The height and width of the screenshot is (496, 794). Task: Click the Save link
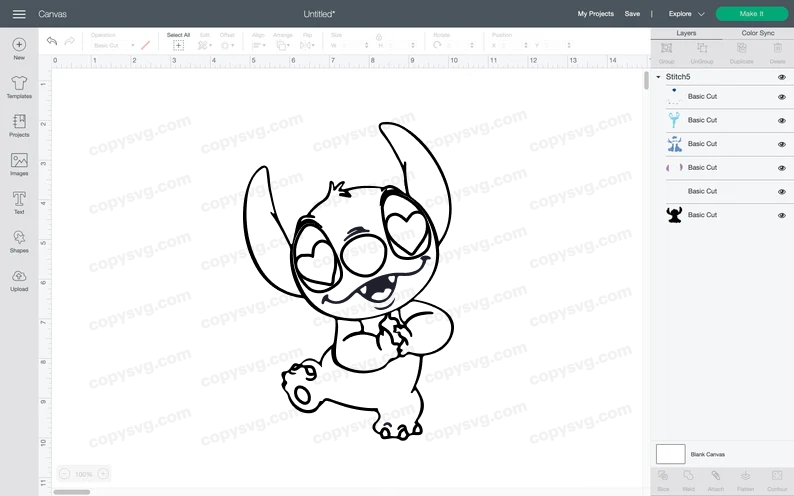(632, 14)
